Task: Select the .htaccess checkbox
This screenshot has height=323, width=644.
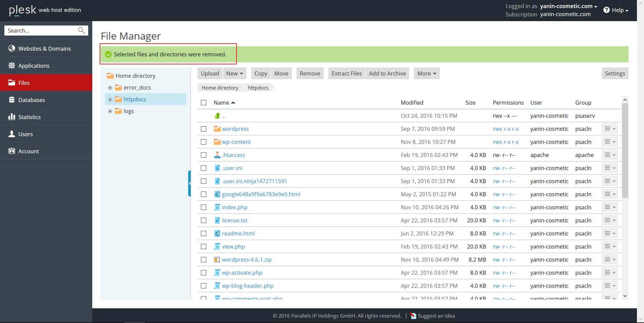Action: point(204,155)
